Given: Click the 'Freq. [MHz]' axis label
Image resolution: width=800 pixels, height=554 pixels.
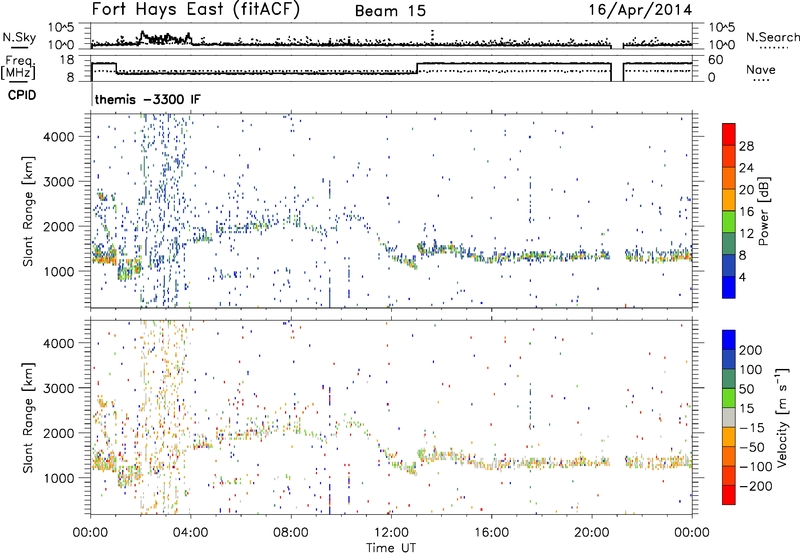Looking at the screenshot, I should 19,68.
